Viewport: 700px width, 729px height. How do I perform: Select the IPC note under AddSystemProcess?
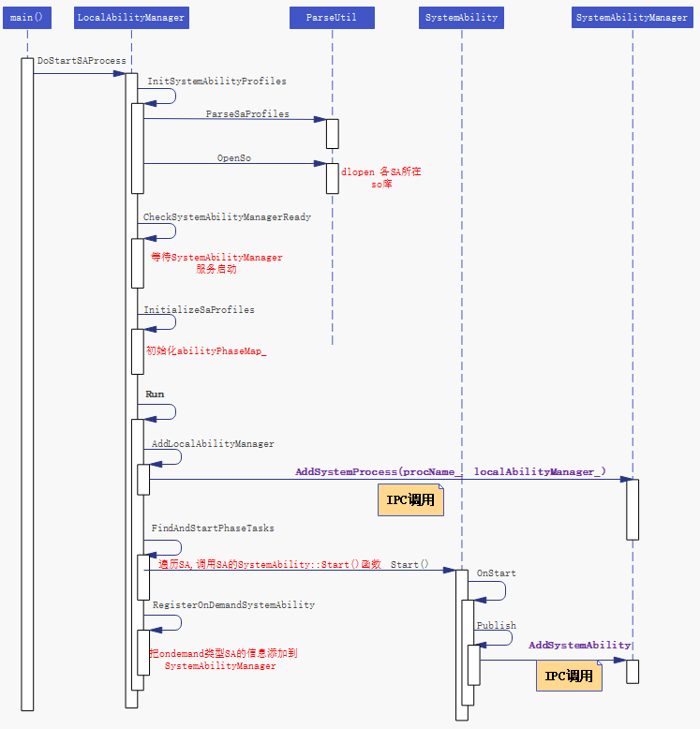(410, 500)
